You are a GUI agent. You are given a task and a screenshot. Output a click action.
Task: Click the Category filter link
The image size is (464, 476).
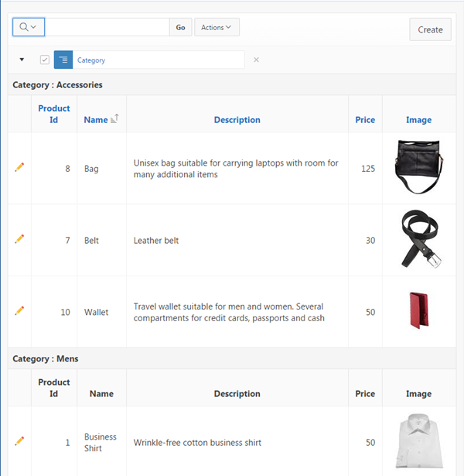(x=91, y=60)
